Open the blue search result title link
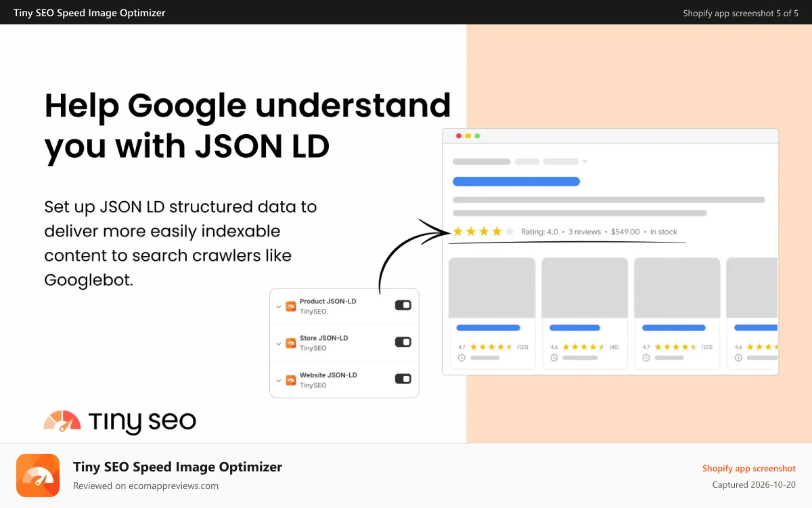Viewport: 812px width, 508px height. pos(516,182)
